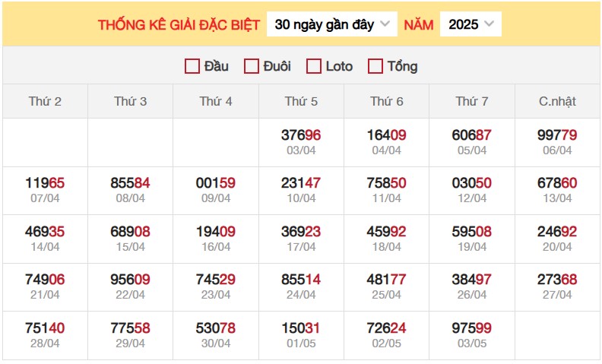Open the '30 ngày gần đây' dropdown
The width and height of the screenshot is (602, 364).
coord(331,24)
